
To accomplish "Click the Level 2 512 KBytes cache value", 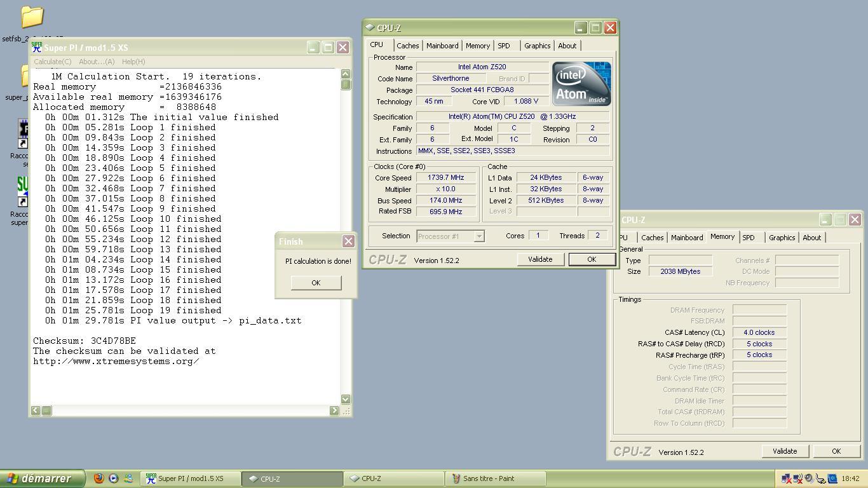I will click(x=546, y=201).
